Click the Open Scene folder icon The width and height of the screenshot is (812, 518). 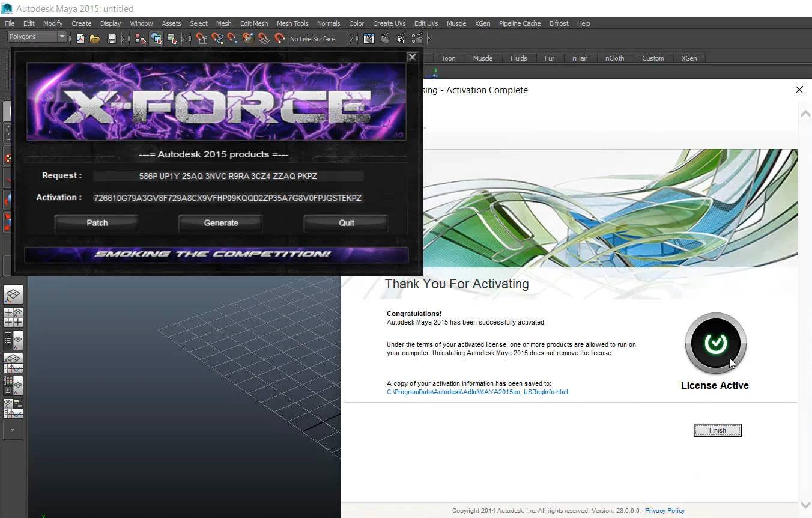point(95,39)
